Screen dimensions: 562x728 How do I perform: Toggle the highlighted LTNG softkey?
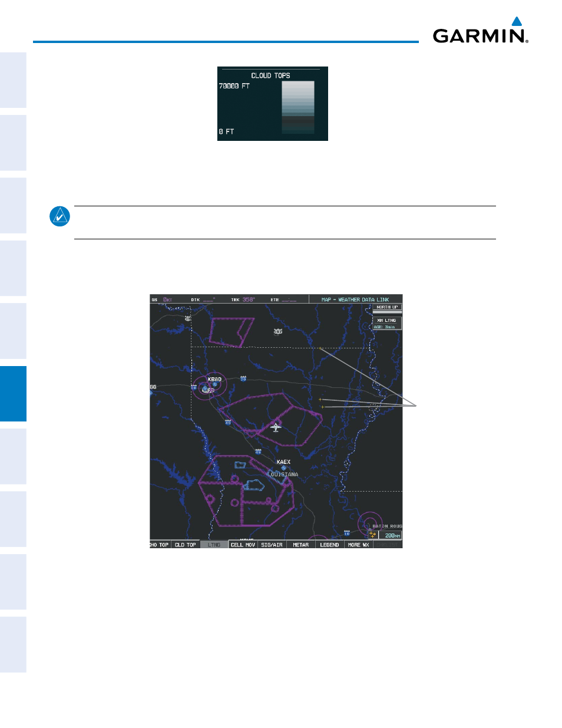(214, 545)
